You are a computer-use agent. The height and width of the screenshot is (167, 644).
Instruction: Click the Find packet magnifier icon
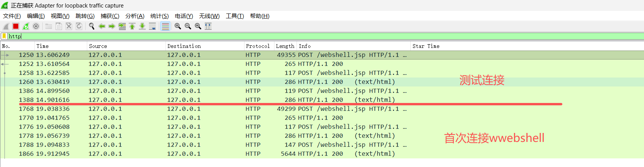[91, 26]
